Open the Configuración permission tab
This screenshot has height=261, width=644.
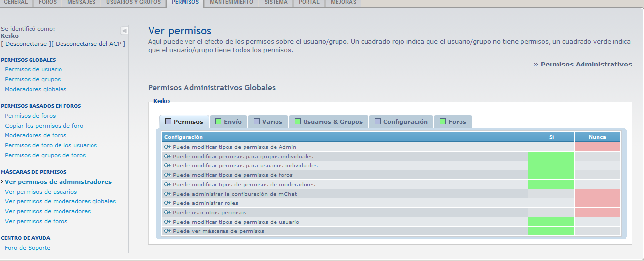[x=401, y=122]
